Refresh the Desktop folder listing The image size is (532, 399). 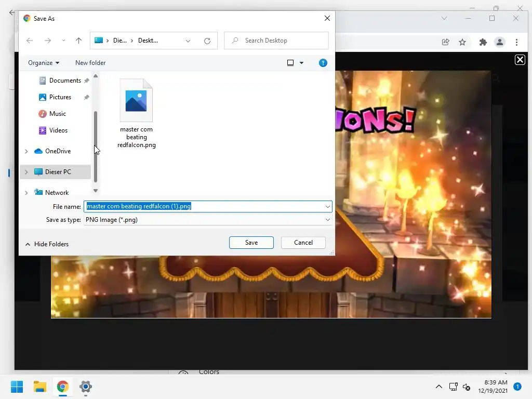pos(207,41)
